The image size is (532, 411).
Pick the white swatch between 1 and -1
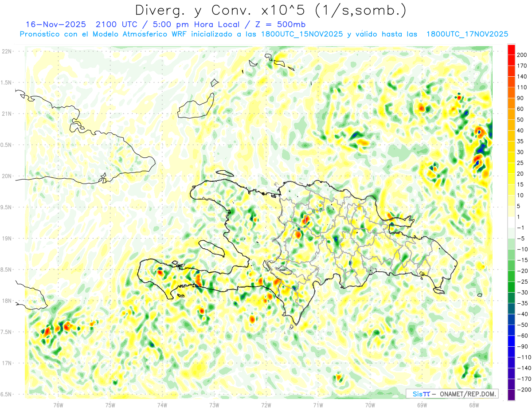tap(512, 222)
